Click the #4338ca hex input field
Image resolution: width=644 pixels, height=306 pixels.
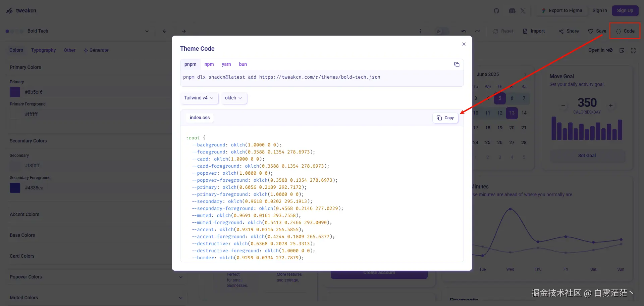[97, 188]
